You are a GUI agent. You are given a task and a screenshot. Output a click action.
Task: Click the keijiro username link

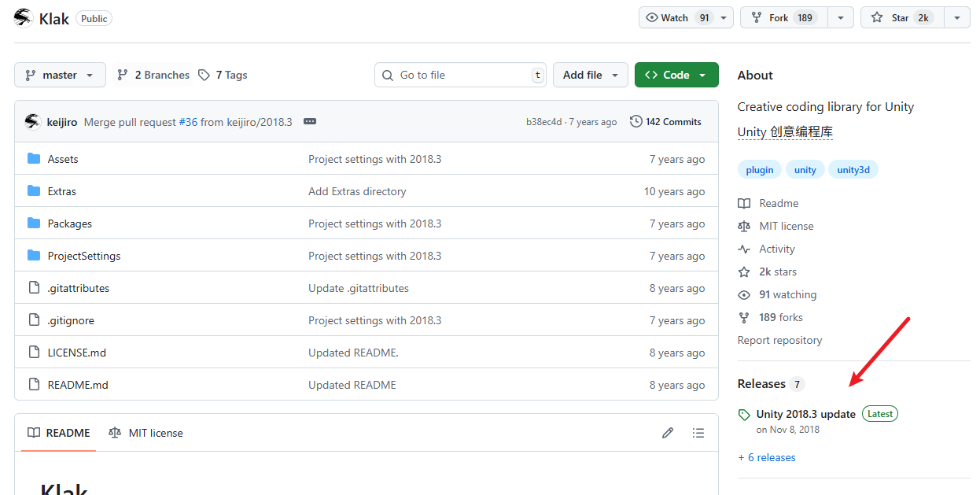(x=62, y=122)
